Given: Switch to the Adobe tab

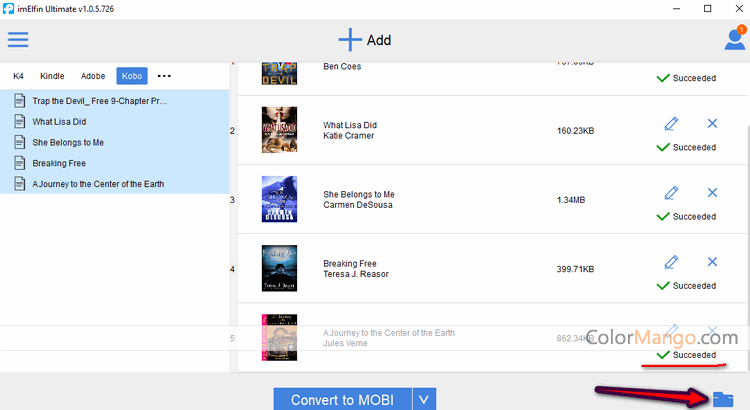Looking at the screenshot, I should click(x=93, y=76).
